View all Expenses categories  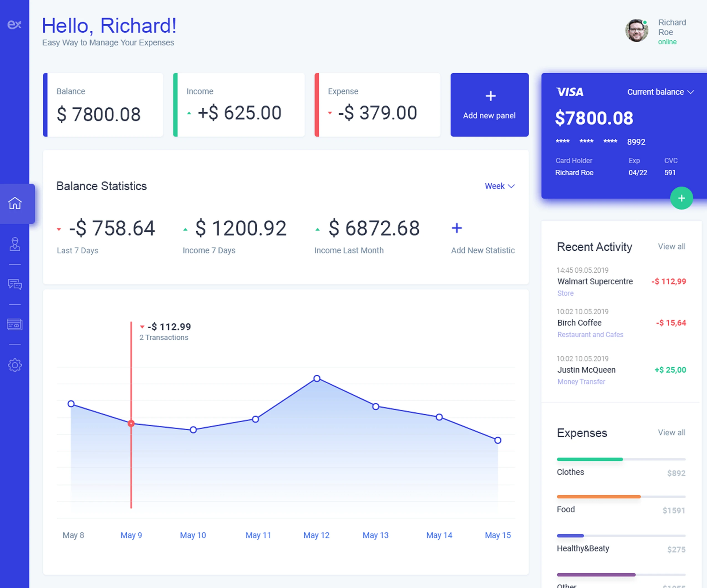[672, 433]
